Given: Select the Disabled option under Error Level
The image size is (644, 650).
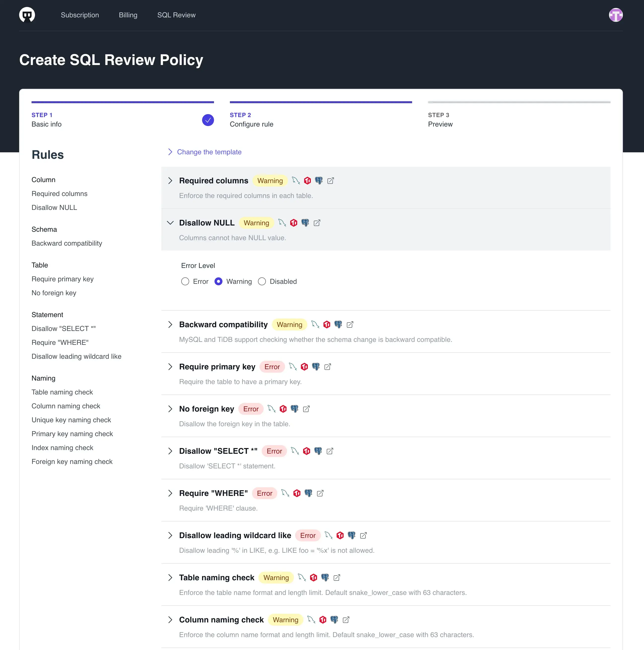Looking at the screenshot, I should point(262,281).
